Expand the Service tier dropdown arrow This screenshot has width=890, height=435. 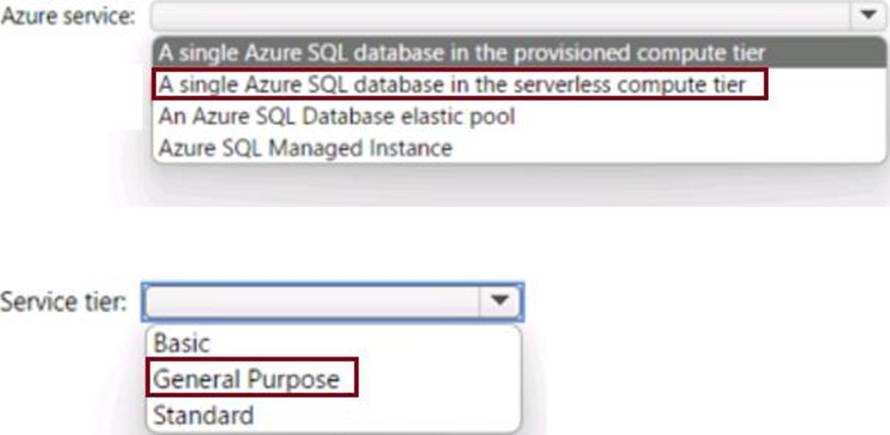pos(499,302)
